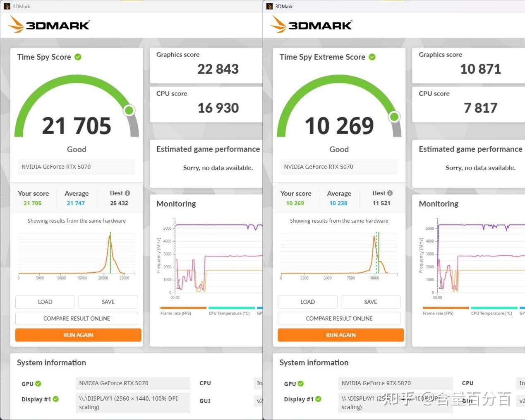
Task: Click the Monitoring heading in the Time Spy window
Action: 176,204
